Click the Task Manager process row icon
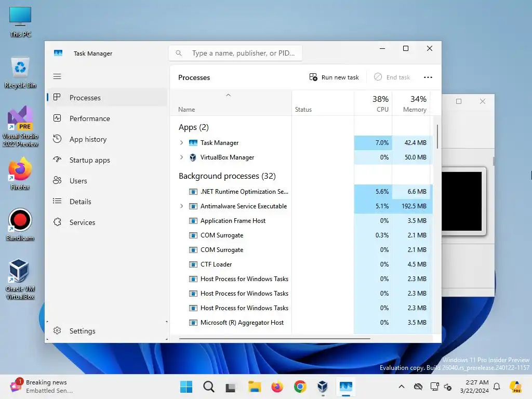The width and height of the screenshot is (532, 399). pos(193,142)
